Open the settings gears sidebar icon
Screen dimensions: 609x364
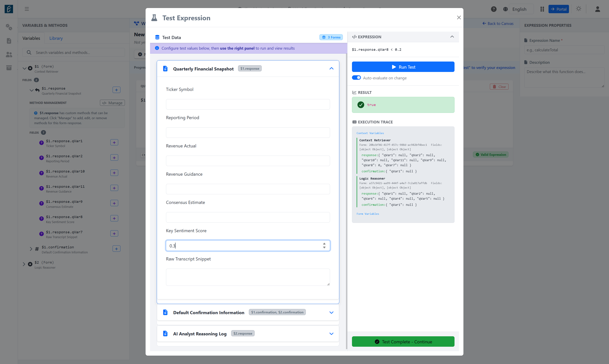tap(9, 27)
